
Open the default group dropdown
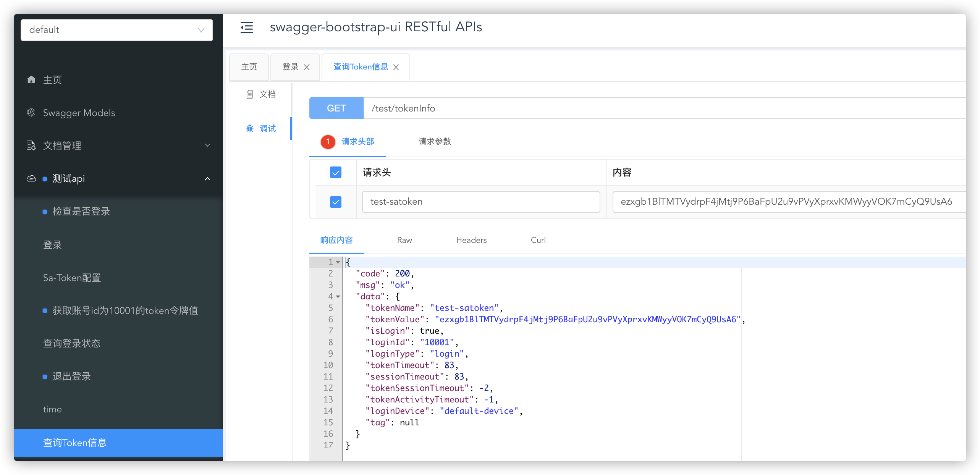pyautogui.click(x=116, y=30)
